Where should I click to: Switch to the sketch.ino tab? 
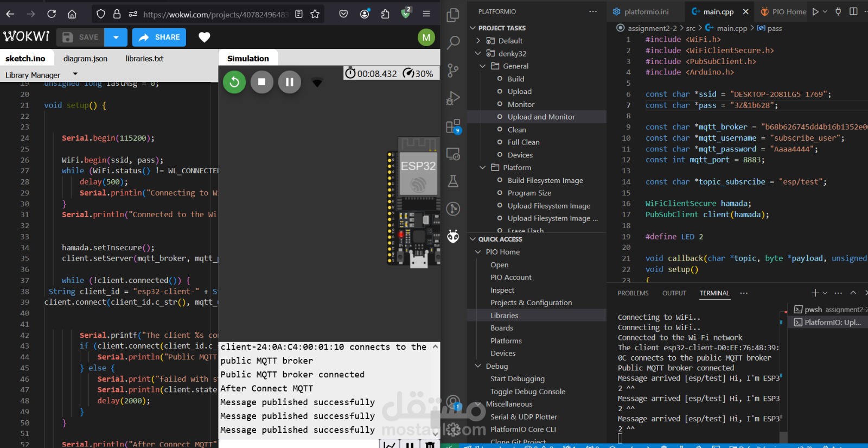(25, 59)
